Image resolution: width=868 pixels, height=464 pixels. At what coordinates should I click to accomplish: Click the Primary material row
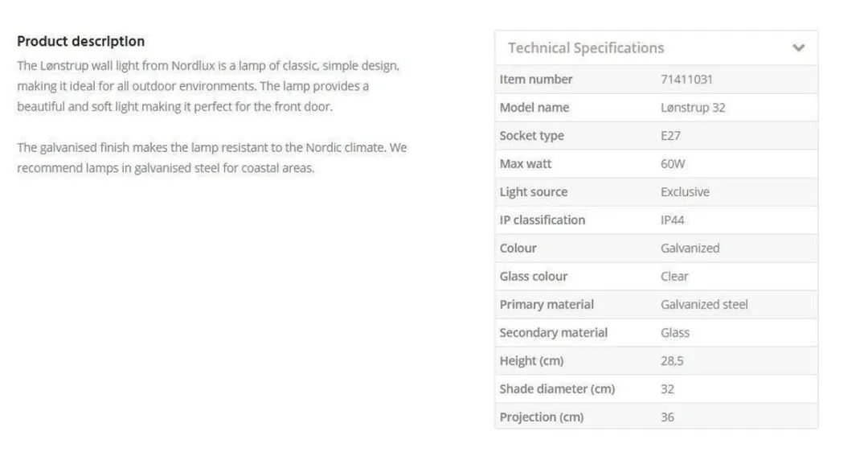[657, 305]
